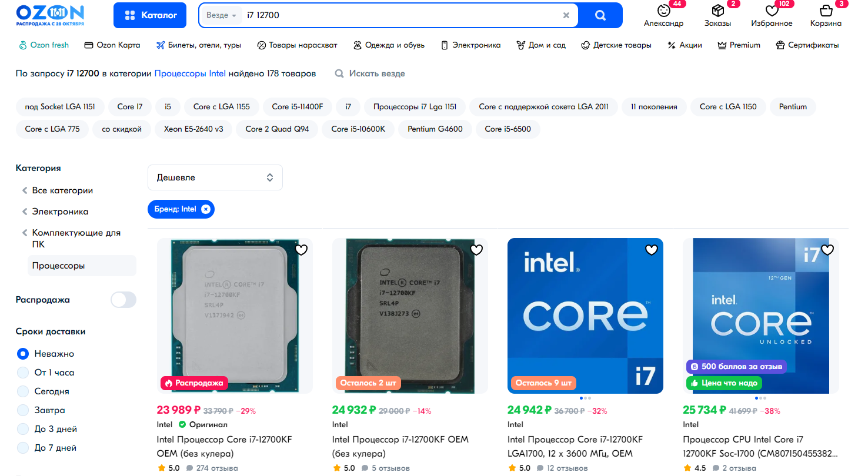Open Детские товары section
The image size is (868, 476).
(x=616, y=45)
